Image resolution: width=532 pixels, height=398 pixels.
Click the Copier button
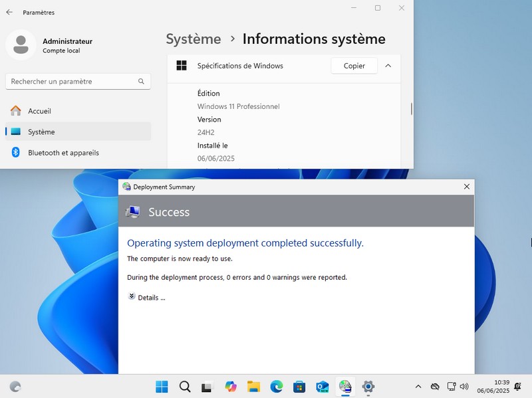click(354, 66)
